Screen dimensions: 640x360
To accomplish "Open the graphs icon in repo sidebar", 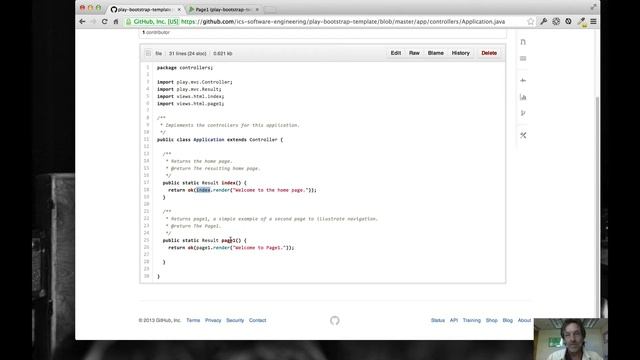I will (x=523, y=97).
